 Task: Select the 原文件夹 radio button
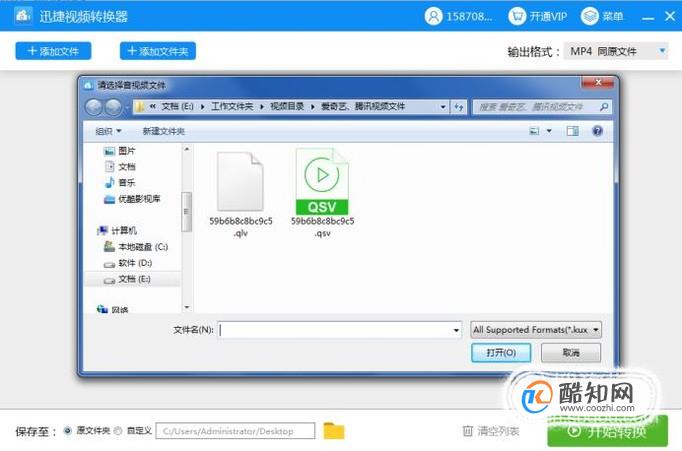click(x=68, y=431)
